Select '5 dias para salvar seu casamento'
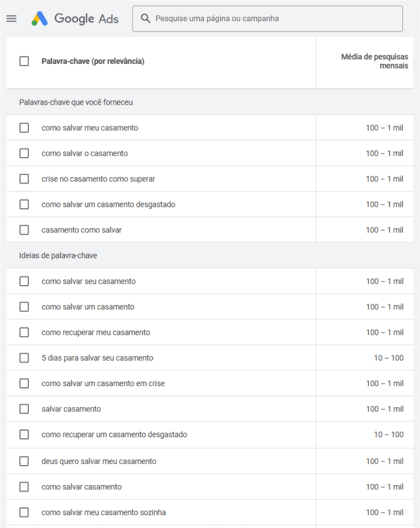The image size is (420, 528). pos(24,358)
